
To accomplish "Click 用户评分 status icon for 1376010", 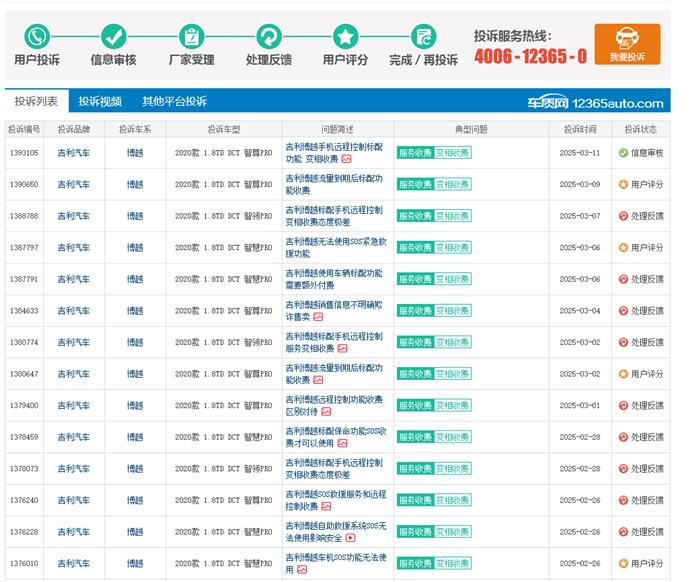I will tap(623, 563).
